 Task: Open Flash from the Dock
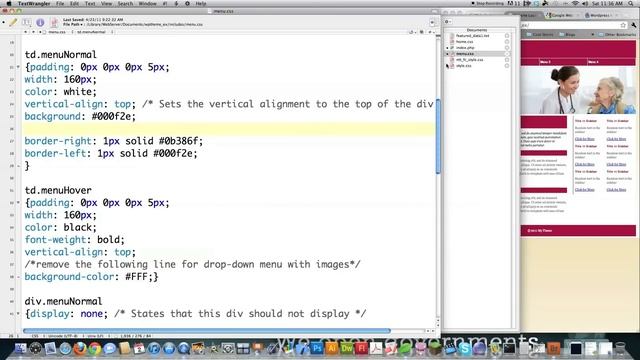(361, 349)
